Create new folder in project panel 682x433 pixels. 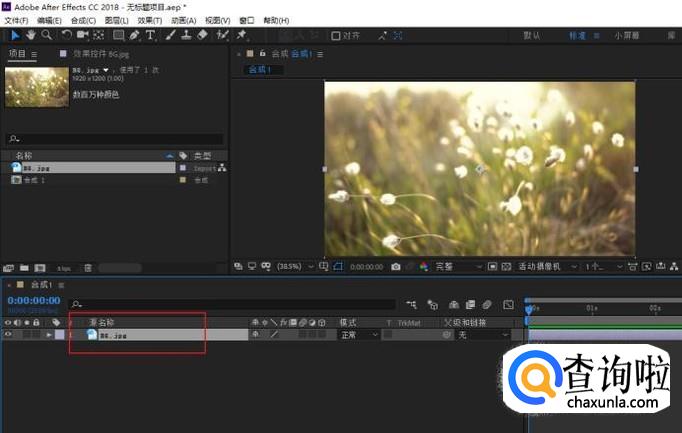(25, 268)
